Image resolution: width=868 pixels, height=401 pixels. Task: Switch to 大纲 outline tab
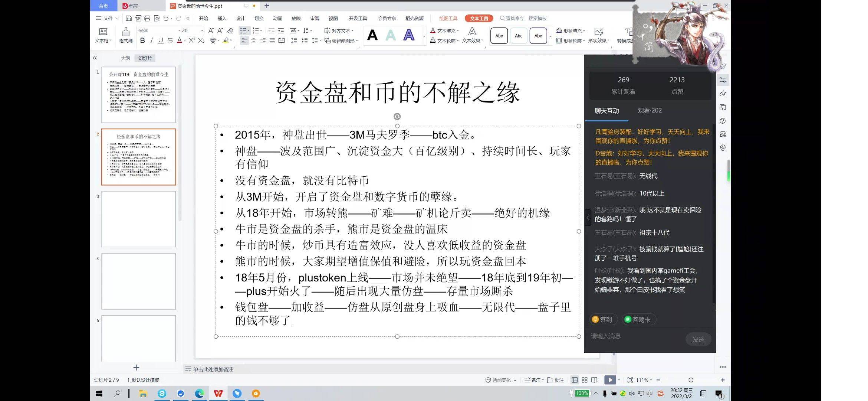click(125, 58)
